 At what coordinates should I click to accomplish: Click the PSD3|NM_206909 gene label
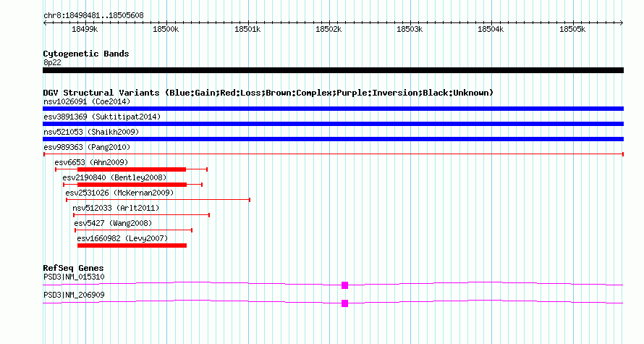74,295
